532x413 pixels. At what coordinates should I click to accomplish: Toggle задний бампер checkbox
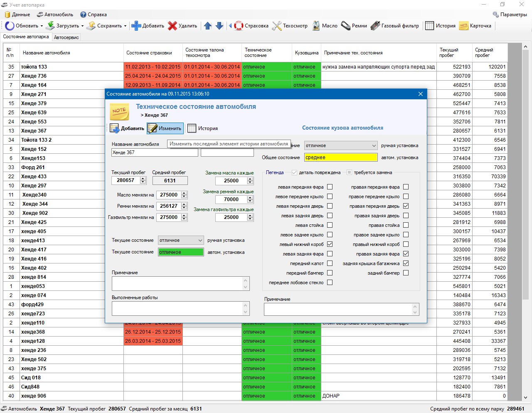point(406,273)
